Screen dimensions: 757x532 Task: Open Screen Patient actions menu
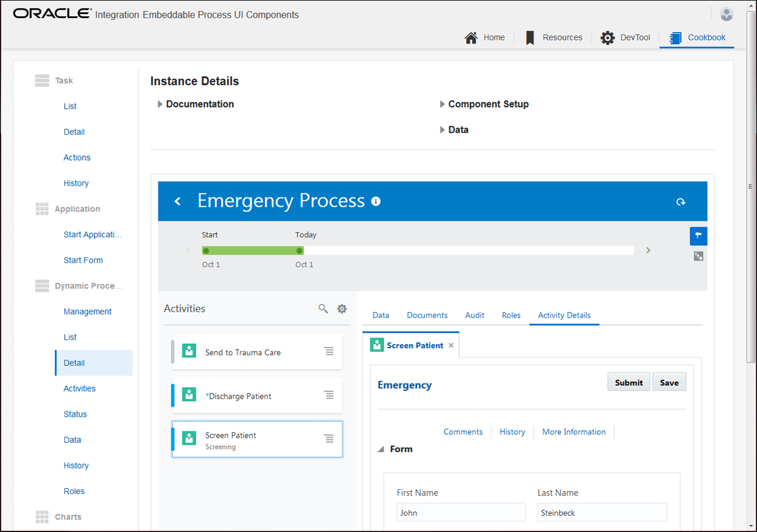(x=329, y=438)
